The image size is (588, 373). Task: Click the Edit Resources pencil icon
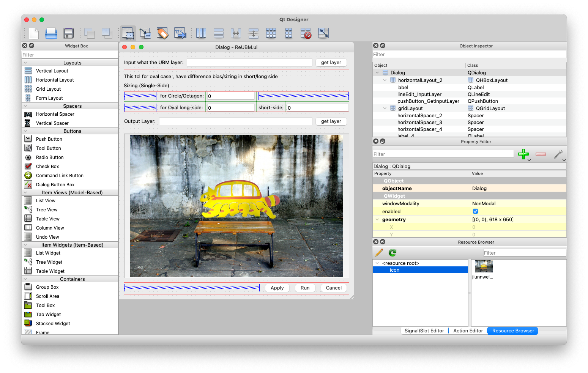click(379, 253)
